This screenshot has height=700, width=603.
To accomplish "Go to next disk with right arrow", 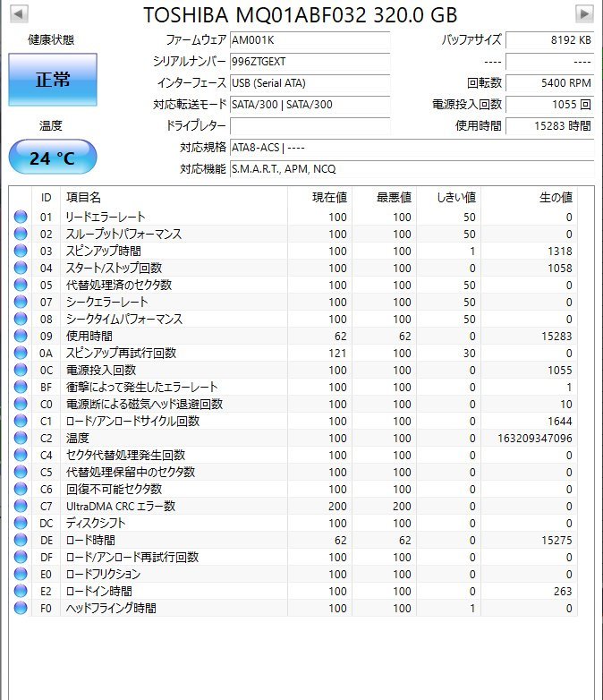I will pos(584,13).
